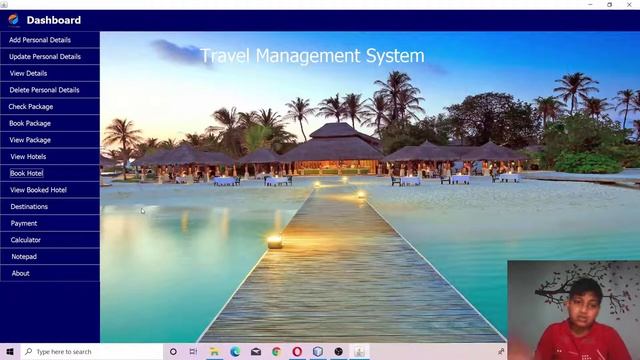Launch Google Chrome from taskbar
Image resolution: width=640 pixels, height=360 pixels.
pos(276,351)
